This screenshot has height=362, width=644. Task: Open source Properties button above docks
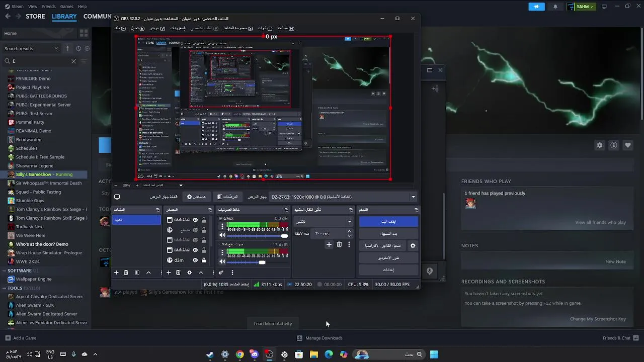(197, 197)
